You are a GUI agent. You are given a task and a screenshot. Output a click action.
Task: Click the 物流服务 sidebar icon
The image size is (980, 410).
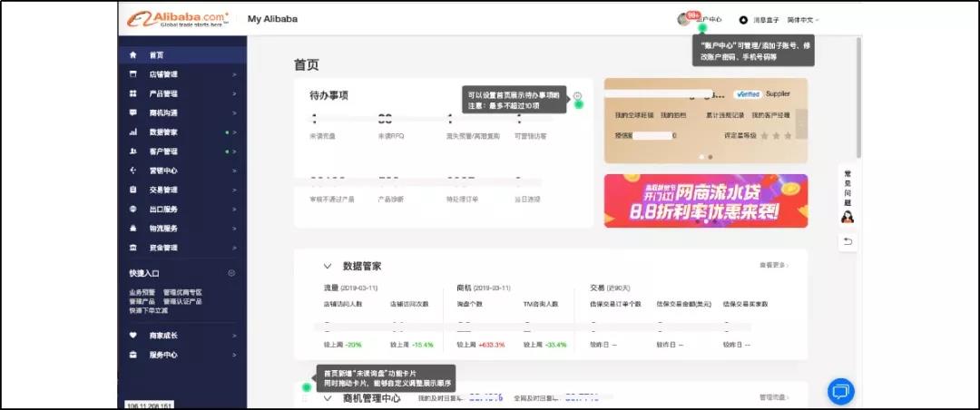[x=133, y=229]
